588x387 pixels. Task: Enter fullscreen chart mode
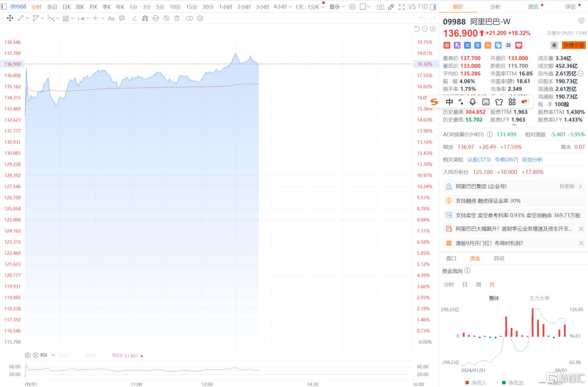click(401, 7)
